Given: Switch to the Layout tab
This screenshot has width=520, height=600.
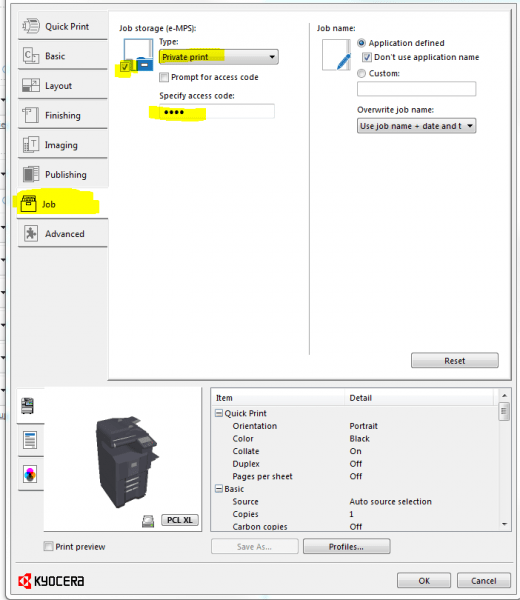Looking at the screenshot, I should point(63,85).
